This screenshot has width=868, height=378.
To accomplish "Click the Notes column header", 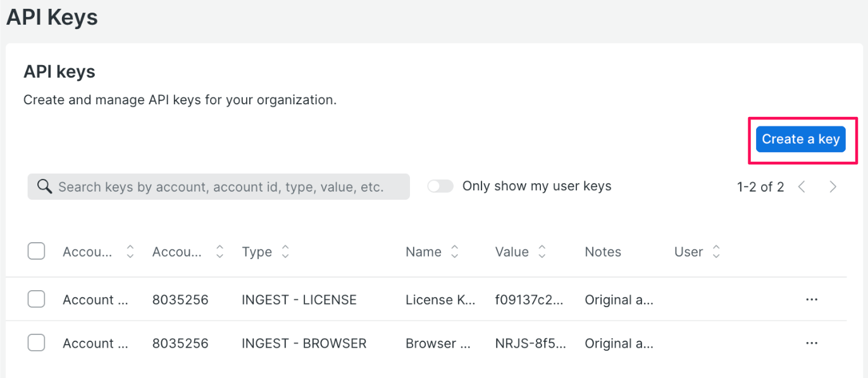I will point(603,252).
